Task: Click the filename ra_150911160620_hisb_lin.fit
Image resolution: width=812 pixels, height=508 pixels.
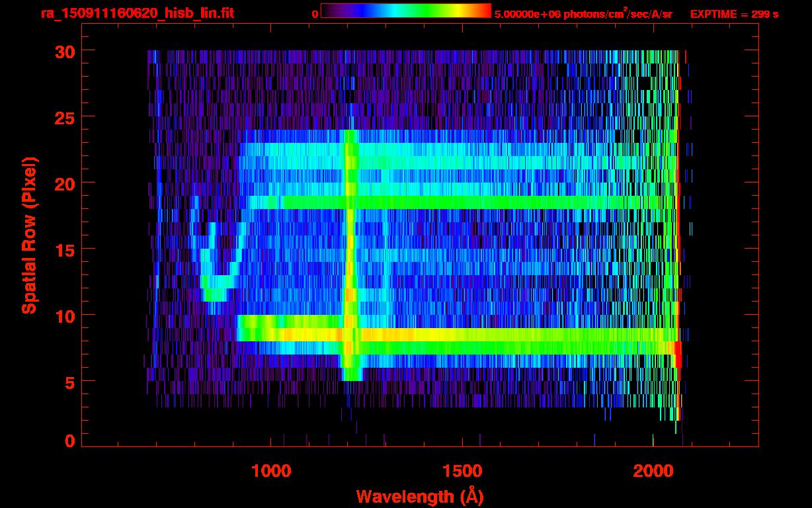Action: point(137,13)
